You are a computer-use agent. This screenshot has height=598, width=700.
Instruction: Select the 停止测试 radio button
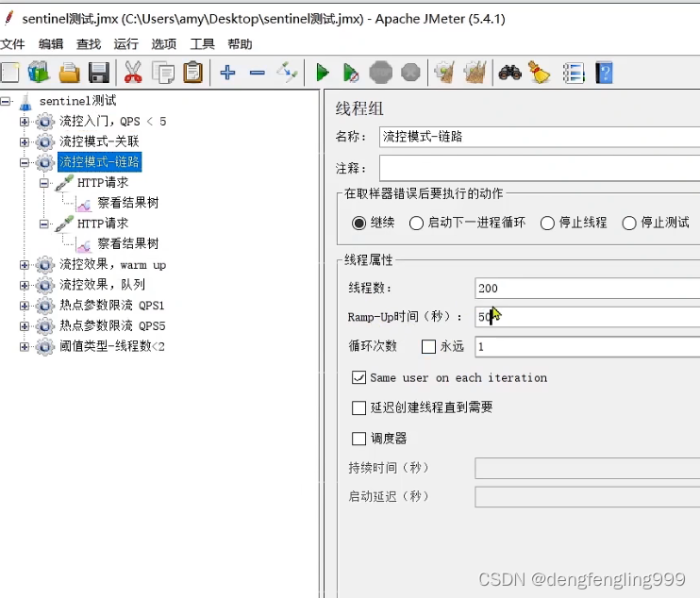[x=629, y=223]
